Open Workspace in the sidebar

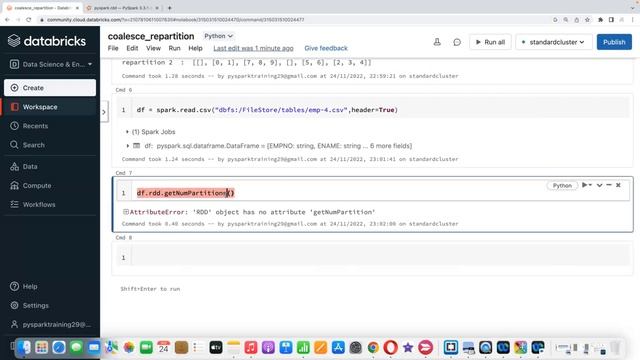(x=50, y=107)
